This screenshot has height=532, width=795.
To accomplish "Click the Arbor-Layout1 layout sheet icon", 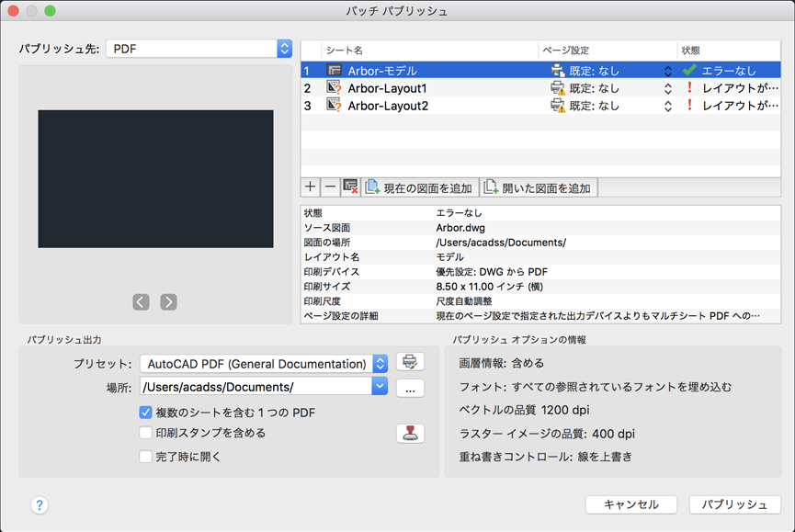I will coord(335,87).
